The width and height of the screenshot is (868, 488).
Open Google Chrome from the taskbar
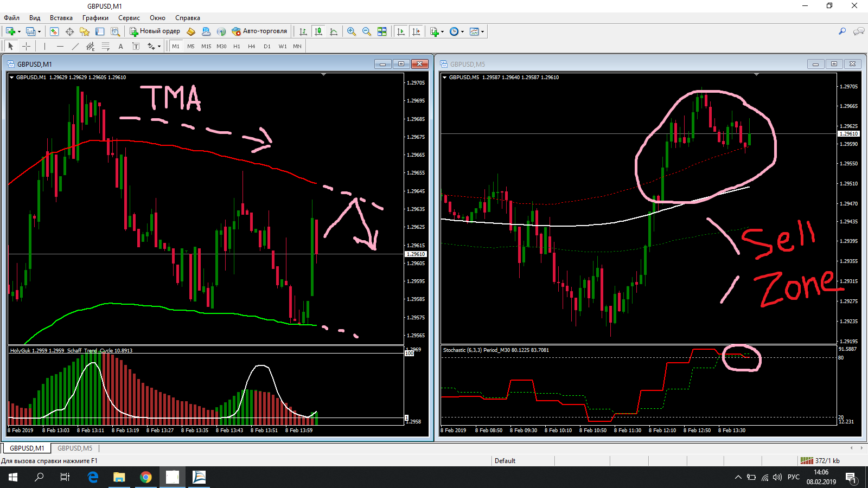tap(145, 477)
